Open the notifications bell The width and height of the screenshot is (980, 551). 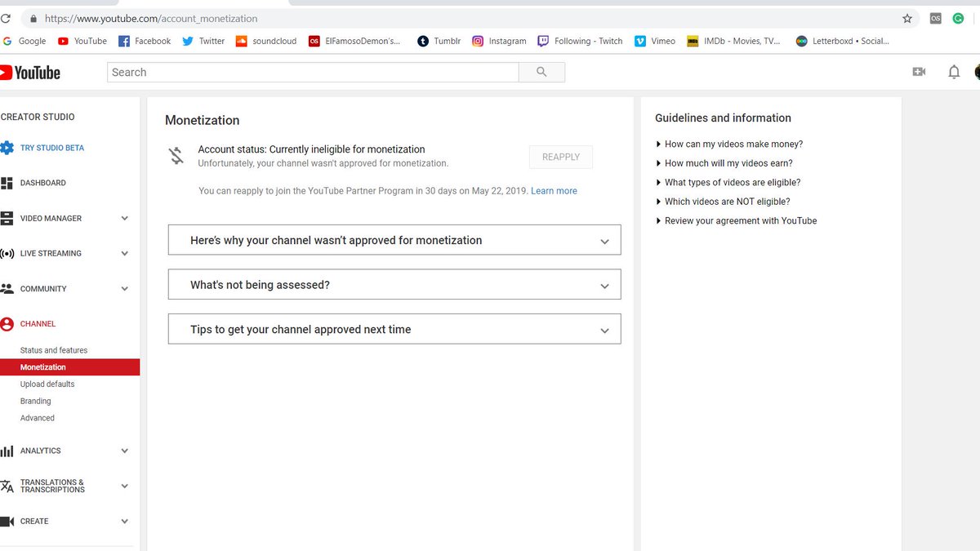954,72
